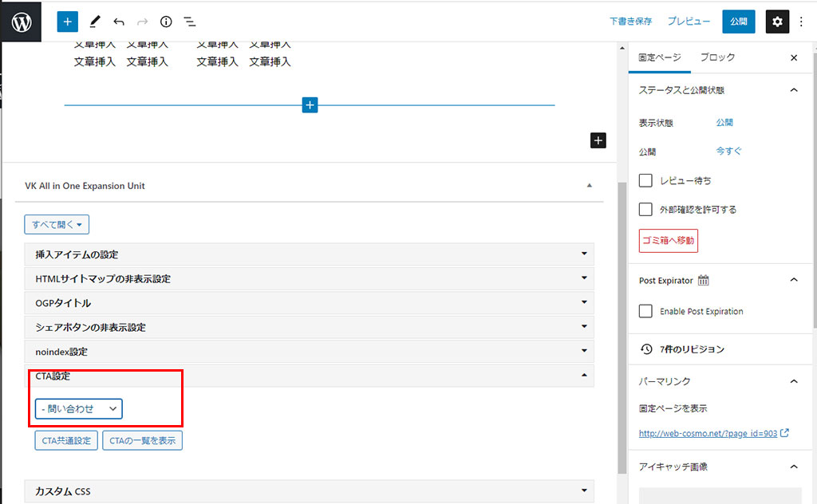Open the list view outline
The width and height of the screenshot is (817, 504).
pyautogui.click(x=190, y=22)
